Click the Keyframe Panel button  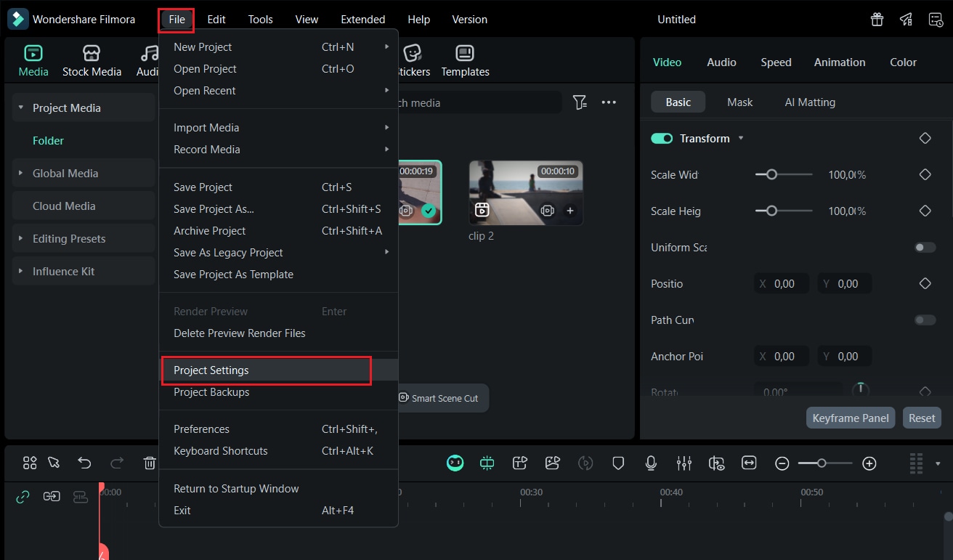pyautogui.click(x=850, y=418)
